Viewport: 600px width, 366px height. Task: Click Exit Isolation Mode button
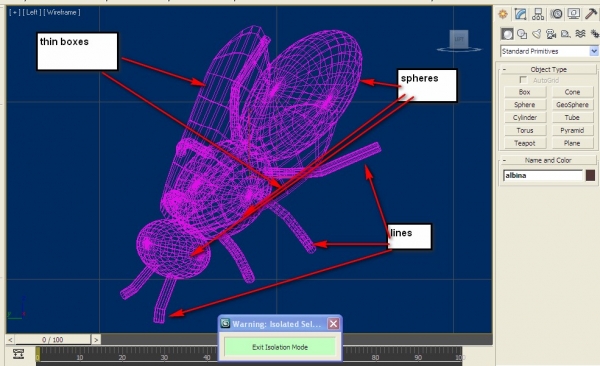click(x=280, y=347)
